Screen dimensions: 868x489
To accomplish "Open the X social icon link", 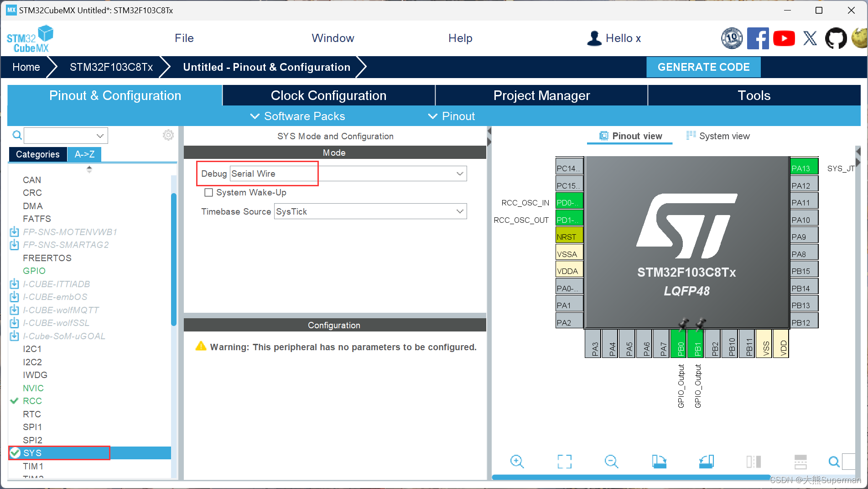I will pos(810,38).
